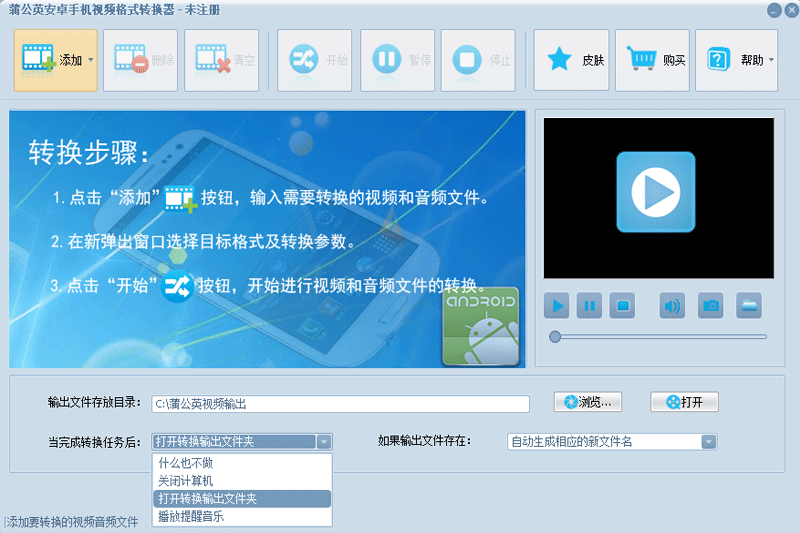
Task: Click the playback progress slider handle
Action: coord(555,337)
